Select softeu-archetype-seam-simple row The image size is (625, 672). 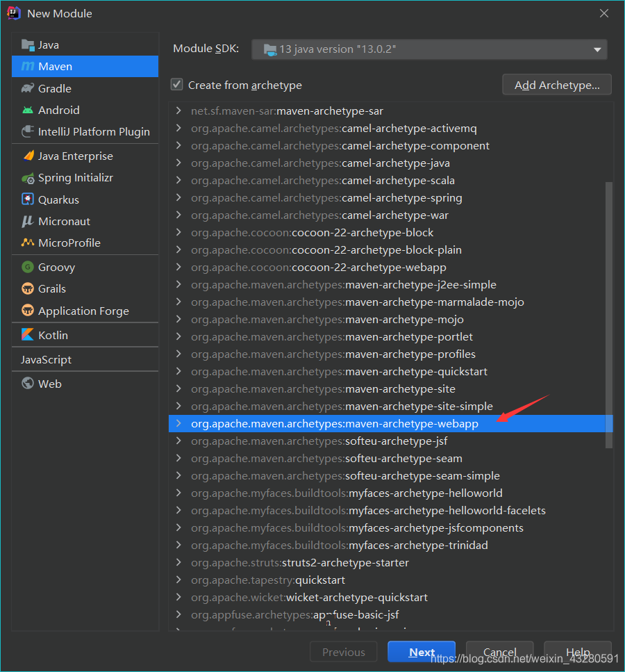coord(391,476)
